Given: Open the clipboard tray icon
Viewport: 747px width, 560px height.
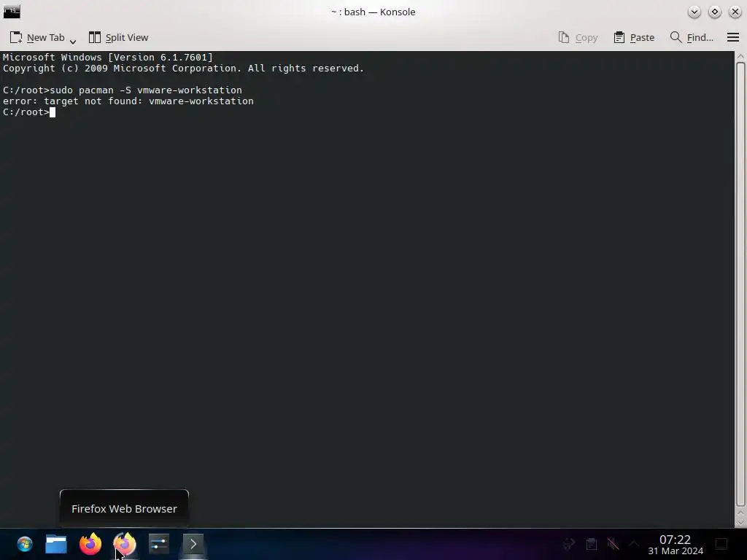Looking at the screenshot, I should (x=591, y=544).
